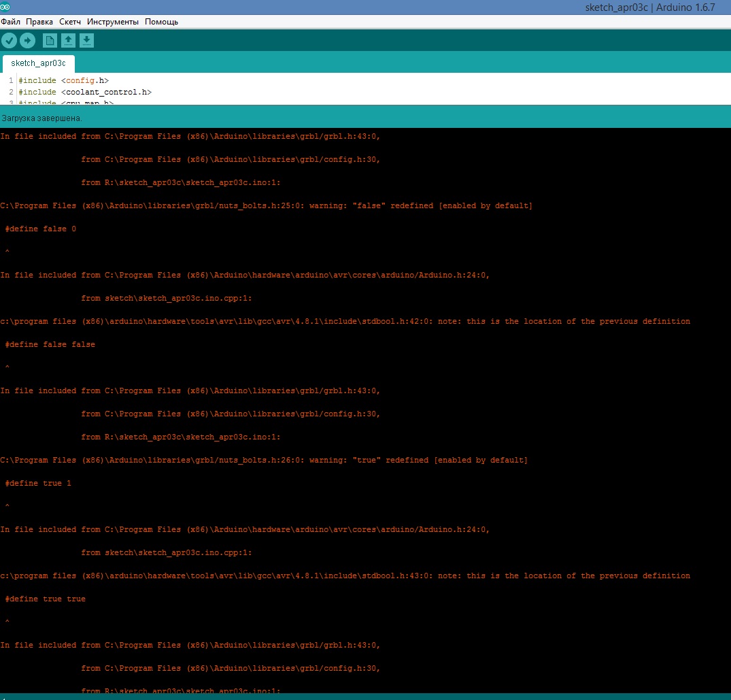The width and height of the screenshot is (731, 700).
Task: Click the '#define true 1' console line
Action: (x=38, y=484)
